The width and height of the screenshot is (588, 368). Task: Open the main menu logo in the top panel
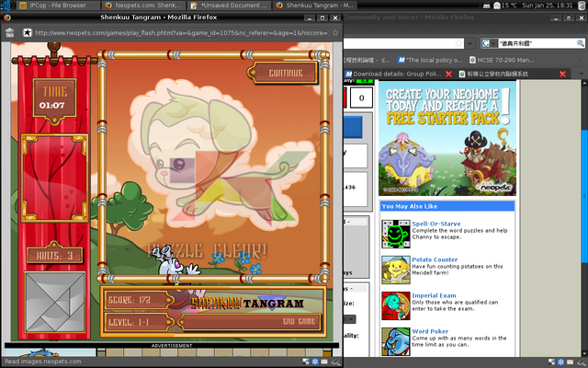(6, 6)
